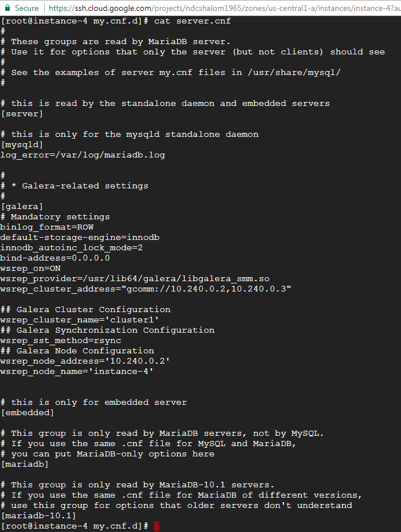Click the innodb_autoinc_lock_mode=2 line
Viewport: 401px width, 532px height.
point(71,248)
